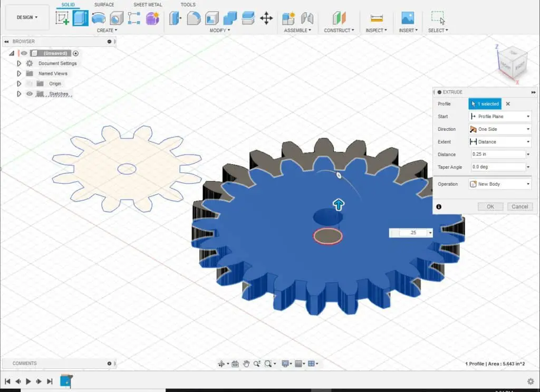Screen dimensions: 540x392
Task: Click the Taper Angle 0.0 deg field
Action: pos(498,167)
